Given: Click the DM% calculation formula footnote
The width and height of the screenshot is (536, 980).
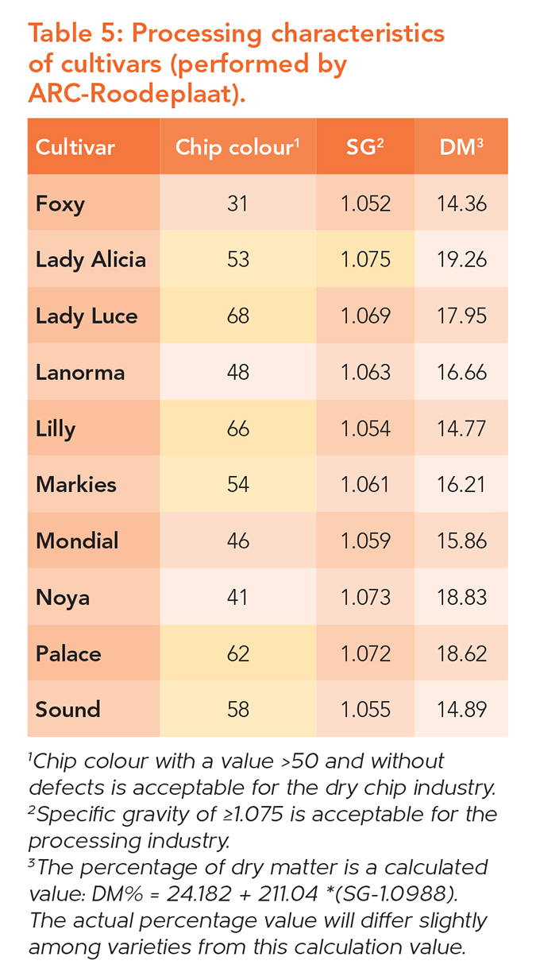Looking at the screenshot, I should [258, 893].
